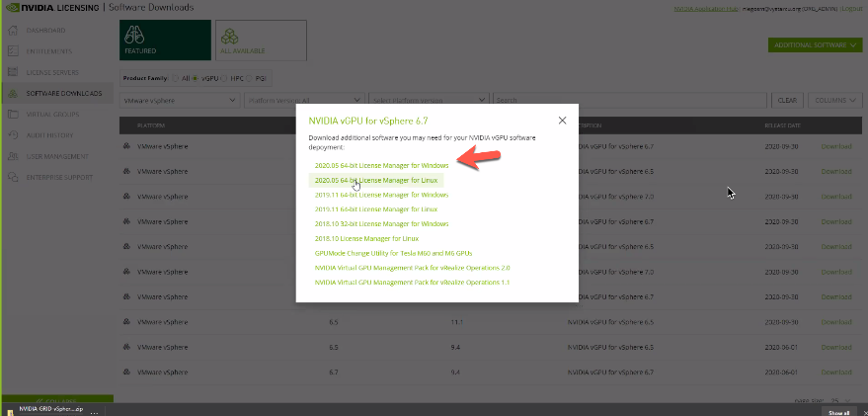Viewport: 868px width, 416px height.
Task: Go to User Management in sidebar
Action: 57,157
